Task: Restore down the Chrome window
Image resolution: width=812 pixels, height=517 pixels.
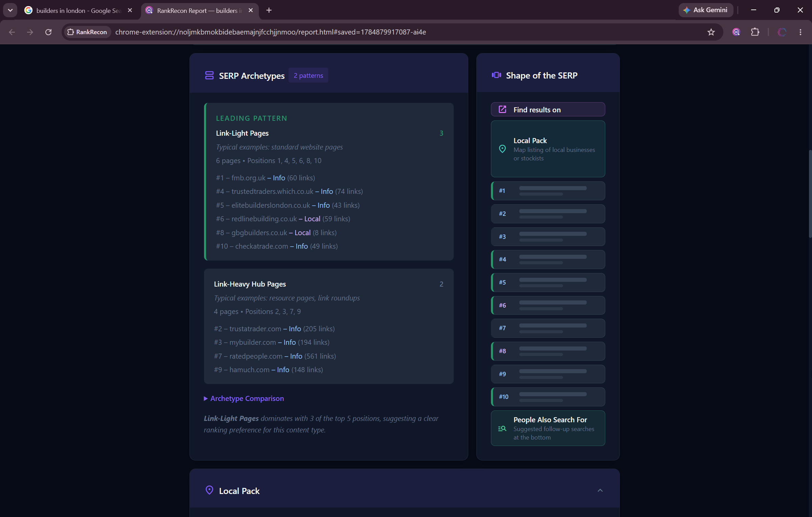Action: coord(777,10)
